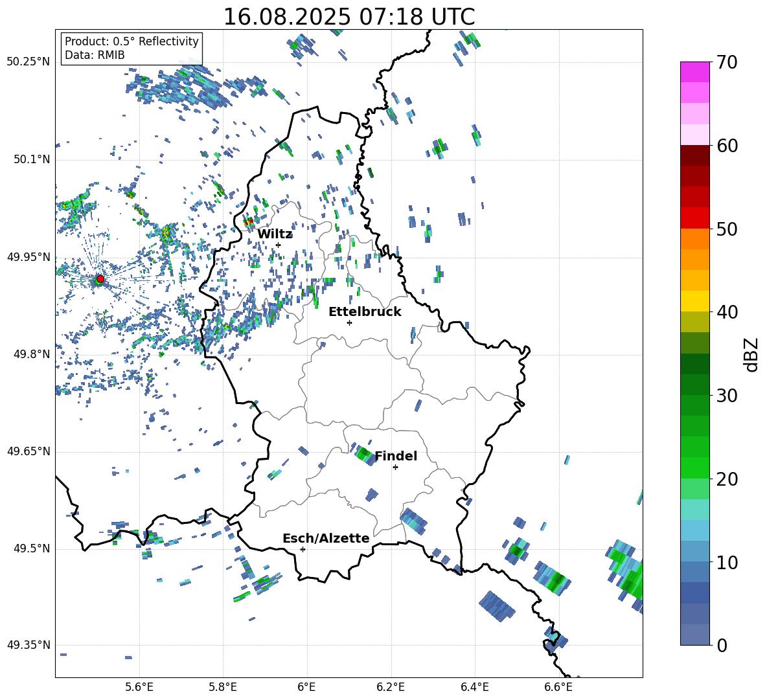Click the 5.6°E longitude label
The width and height of the screenshot is (767, 700).
tap(139, 687)
